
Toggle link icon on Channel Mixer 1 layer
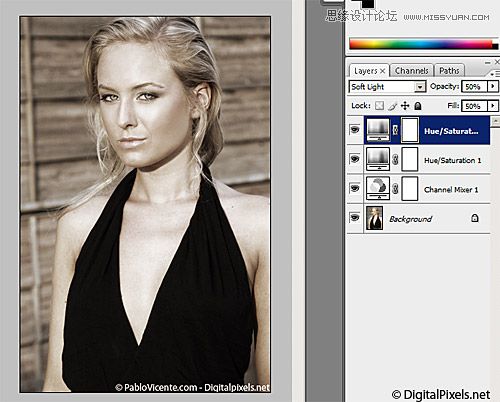point(395,189)
